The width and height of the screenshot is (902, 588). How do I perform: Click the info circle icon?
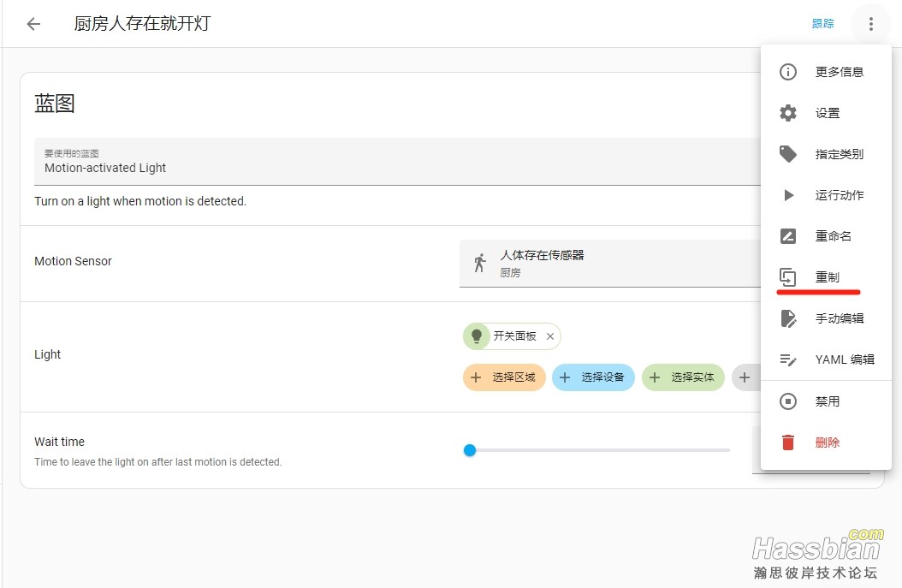pyautogui.click(x=788, y=72)
